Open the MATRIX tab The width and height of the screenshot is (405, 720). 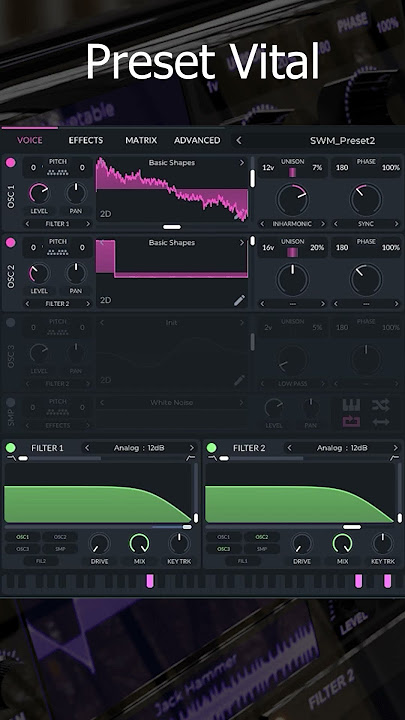point(141,141)
